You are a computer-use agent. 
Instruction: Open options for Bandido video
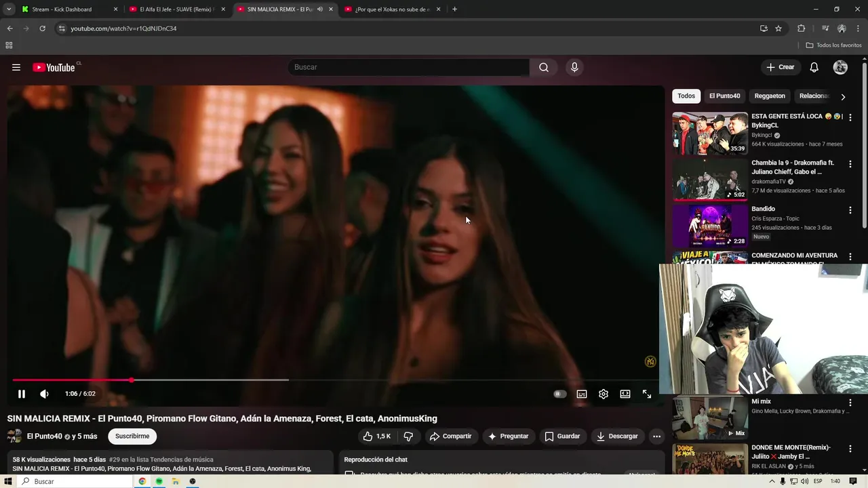click(x=850, y=210)
